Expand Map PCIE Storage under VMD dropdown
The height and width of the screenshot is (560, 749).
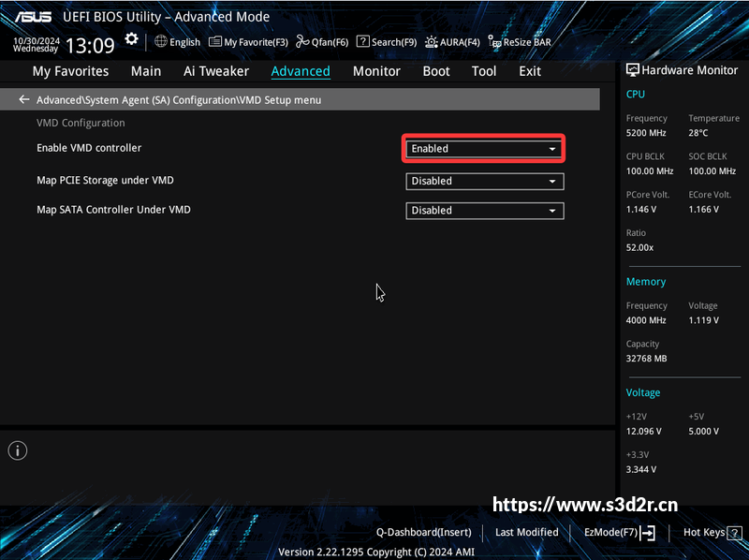coord(484,181)
